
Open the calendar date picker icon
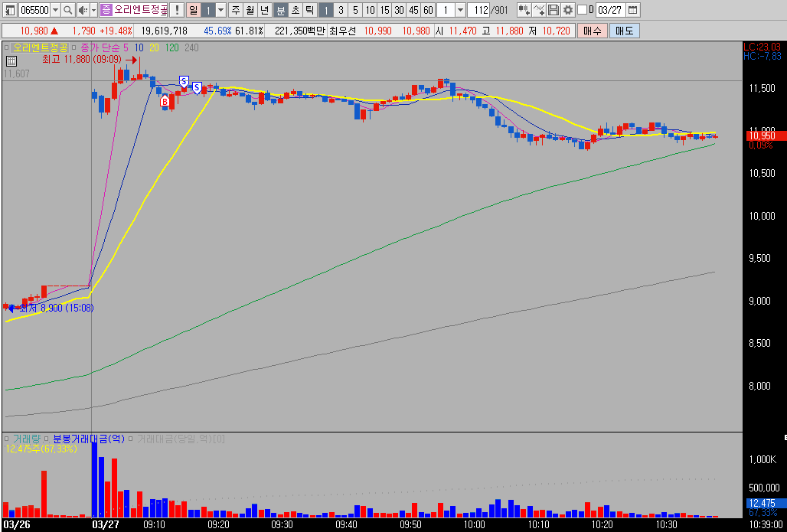click(x=633, y=9)
